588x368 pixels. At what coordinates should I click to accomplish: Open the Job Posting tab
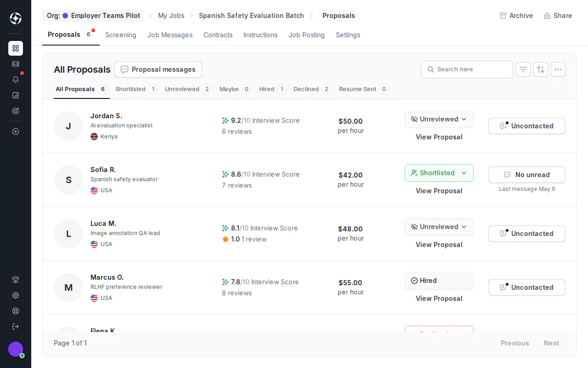coord(306,35)
